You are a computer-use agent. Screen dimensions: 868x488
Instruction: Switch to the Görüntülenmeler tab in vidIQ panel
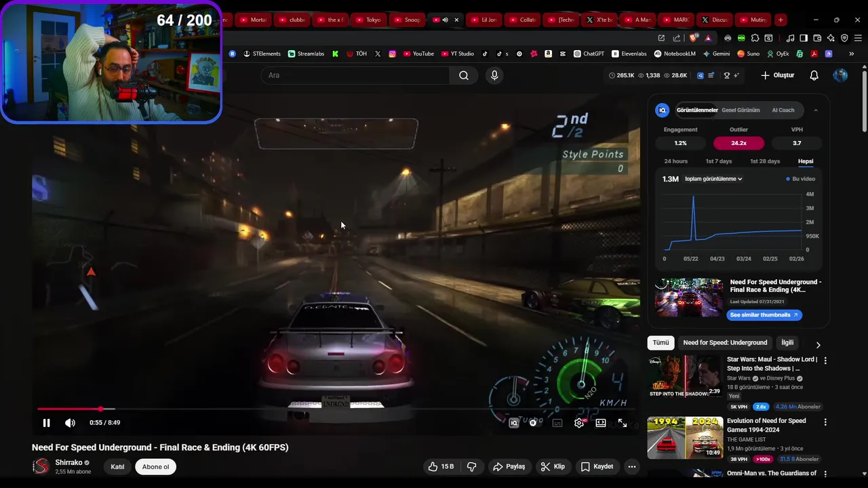697,110
